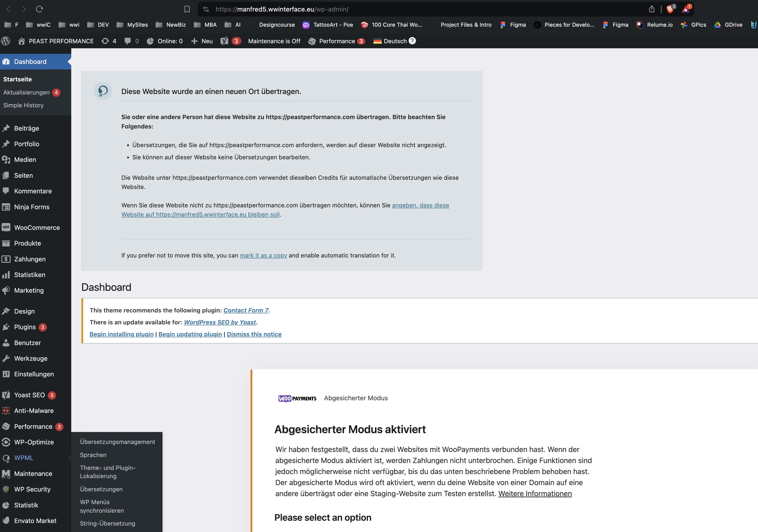Click link to keep site on manfred5.wwinterface.eu
The width and height of the screenshot is (758, 532).
[x=285, y=210]
